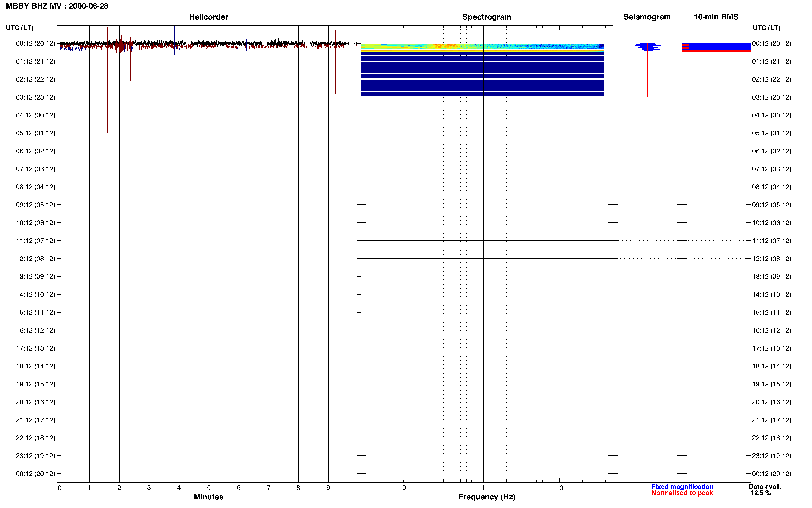Click left time label '21:12 (17:12)'
Screen dimensions: 812x508
(x=35, y=420)
